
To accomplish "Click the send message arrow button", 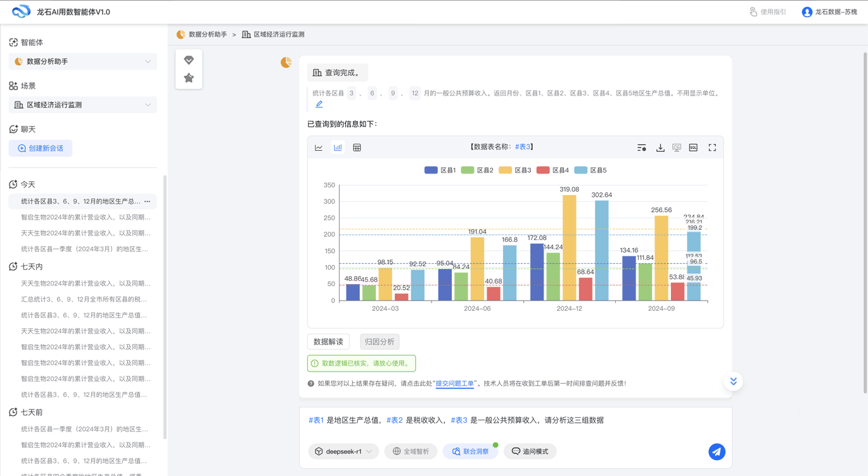I will [x=717, y=451].
